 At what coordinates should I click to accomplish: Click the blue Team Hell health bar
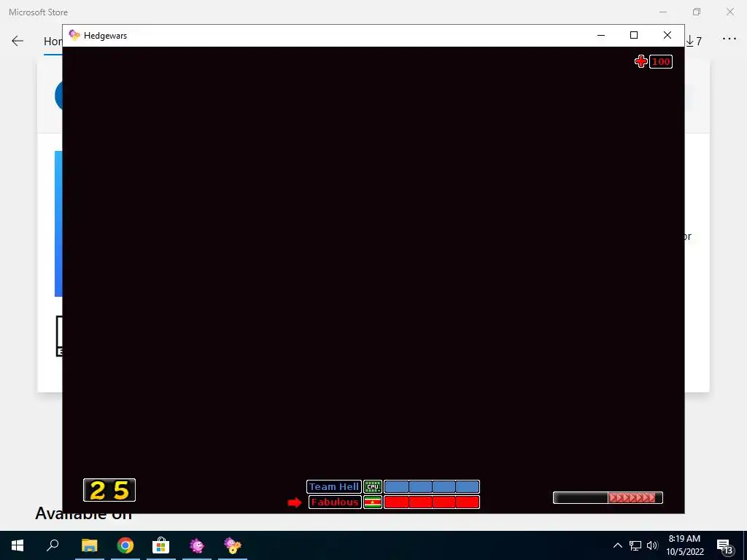tap(432, 486)
